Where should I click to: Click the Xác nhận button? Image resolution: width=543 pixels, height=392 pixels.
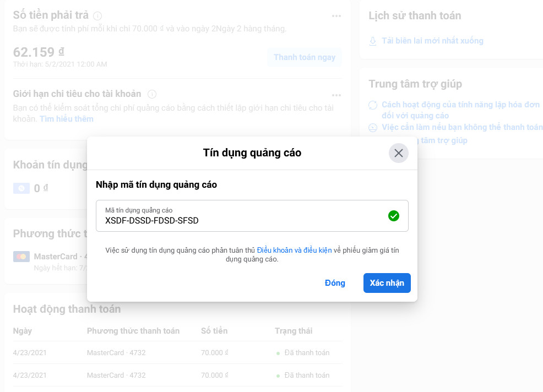click(387, 283)
